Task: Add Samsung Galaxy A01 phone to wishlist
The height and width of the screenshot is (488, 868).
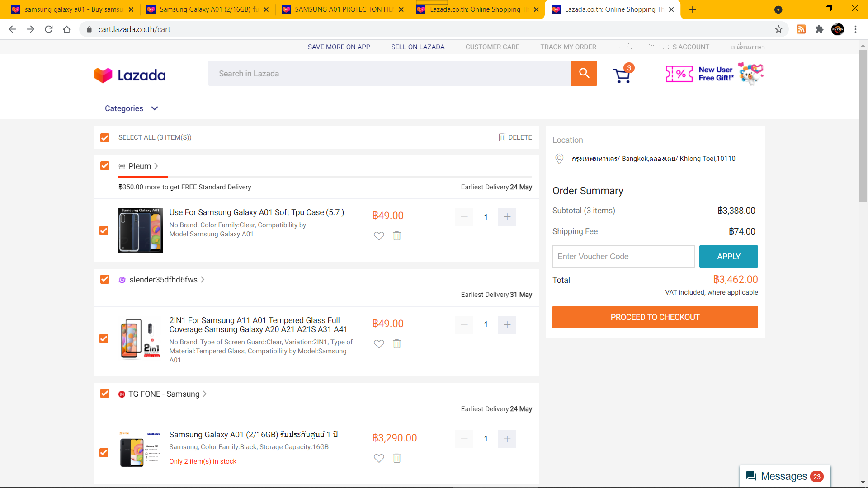Action: pos(379,458)
